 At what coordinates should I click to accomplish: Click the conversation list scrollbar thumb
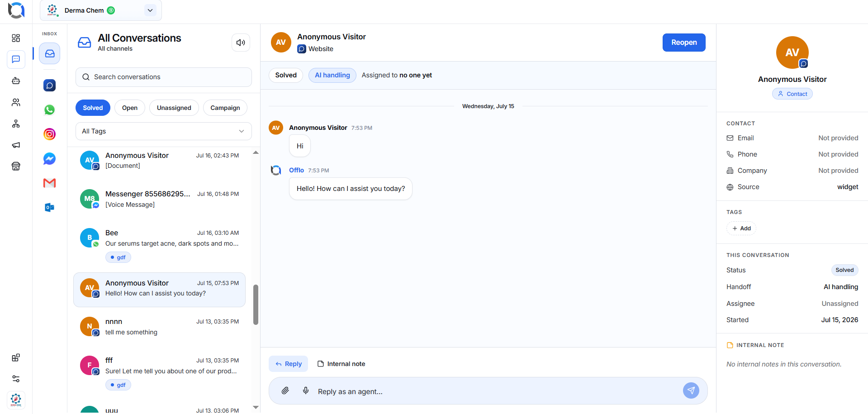pyautogui.click(x=256, y=305)
